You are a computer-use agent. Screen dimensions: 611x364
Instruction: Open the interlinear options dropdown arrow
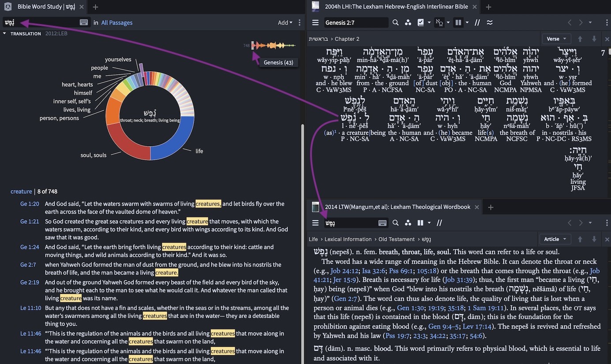pyautogui.click(x=448, y=23)
